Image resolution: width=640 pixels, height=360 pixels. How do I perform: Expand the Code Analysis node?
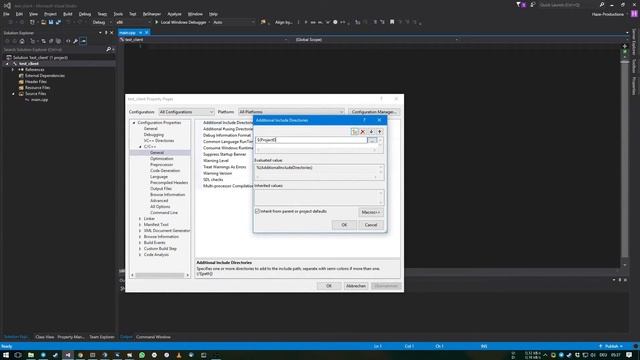(x=140, y=255)
